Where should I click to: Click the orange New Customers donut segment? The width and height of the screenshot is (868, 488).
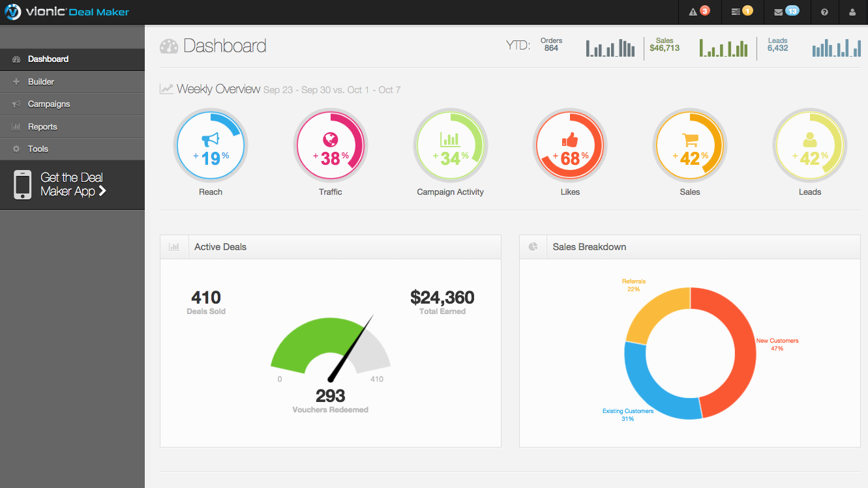tap(727, 352)
